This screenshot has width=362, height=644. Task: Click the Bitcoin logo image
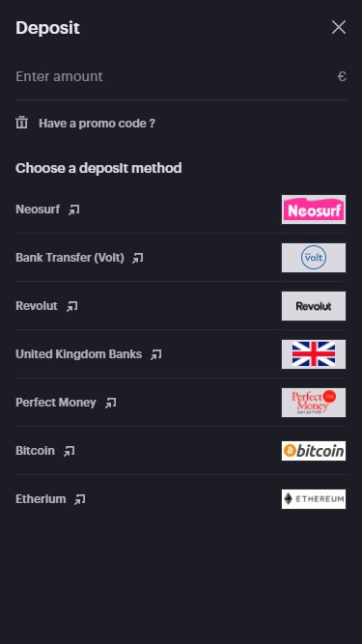[314, 451]
